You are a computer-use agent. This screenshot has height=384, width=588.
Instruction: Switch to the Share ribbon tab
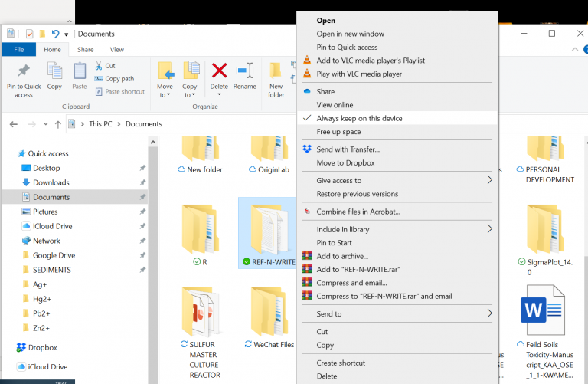[85, 50]
